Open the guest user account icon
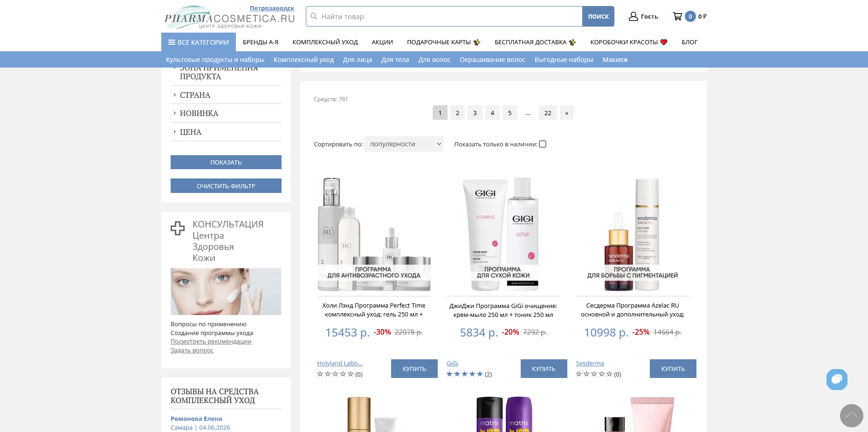 pos(633,16)
